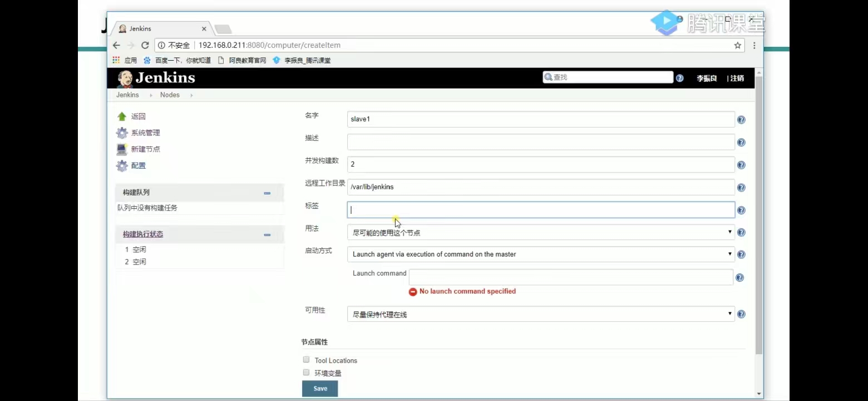This screenshot has width=868, height=401.
Task: Open help for the 可用性 dropdown
Action: pyautogui.click(x=741, y=314)
